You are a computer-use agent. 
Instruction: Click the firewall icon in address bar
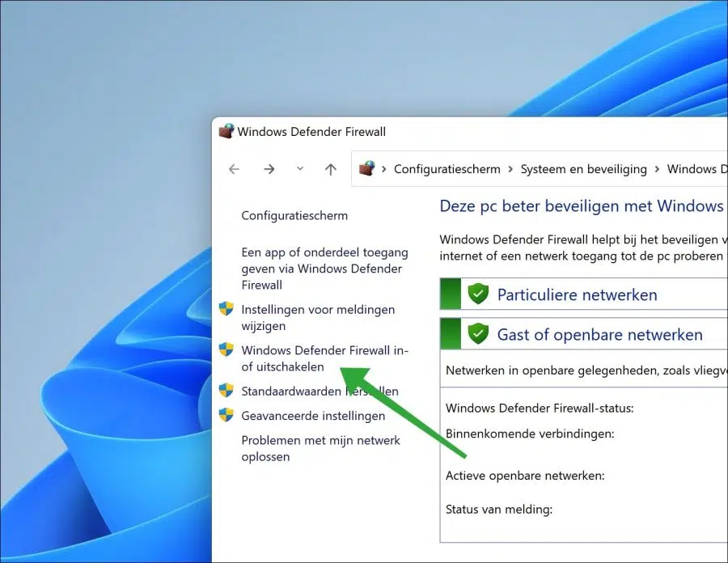tap(366, 168)
